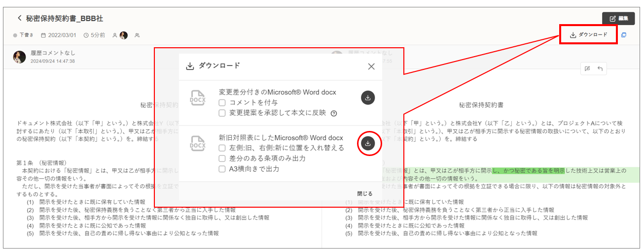Screen dimensions: 644x252
Task: Click the 編集 button
Action: [618, 18]
